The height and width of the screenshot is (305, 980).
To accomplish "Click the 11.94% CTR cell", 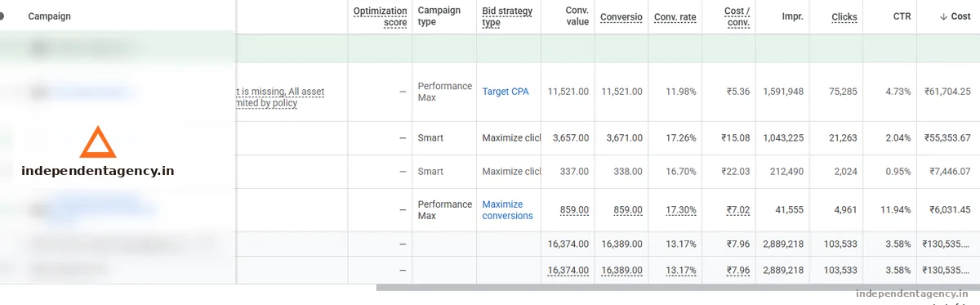I will [895, 210].
